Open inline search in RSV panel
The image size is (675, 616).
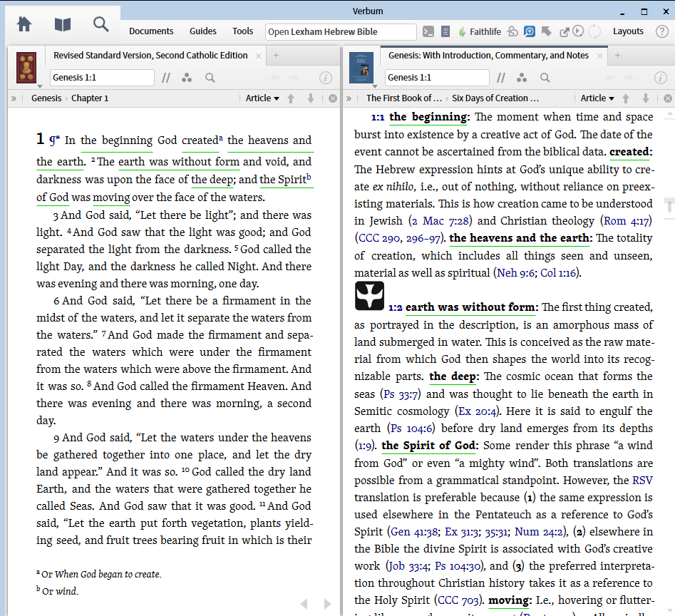coord(210,78)
